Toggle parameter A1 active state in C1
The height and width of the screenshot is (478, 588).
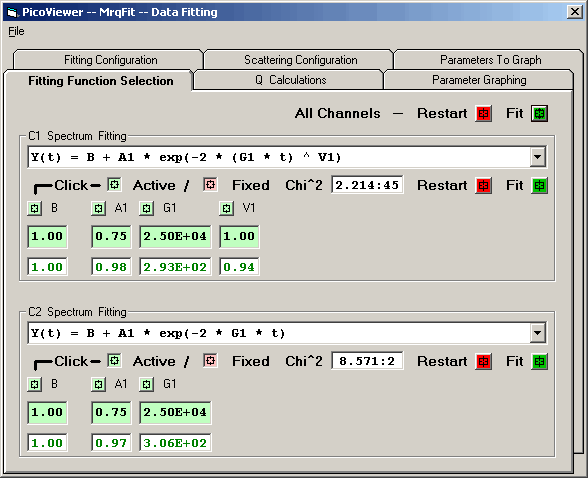98,208
